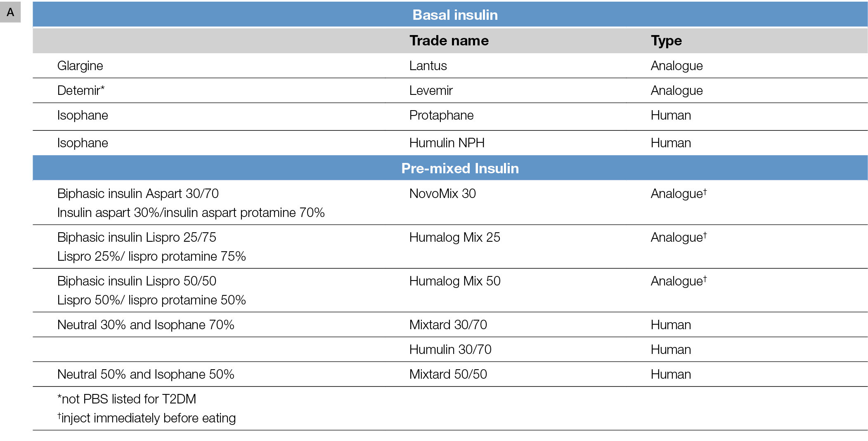Screen dimensions: 868x441
Task: Click the 'Trade name' column header
Action: [449, 41]
